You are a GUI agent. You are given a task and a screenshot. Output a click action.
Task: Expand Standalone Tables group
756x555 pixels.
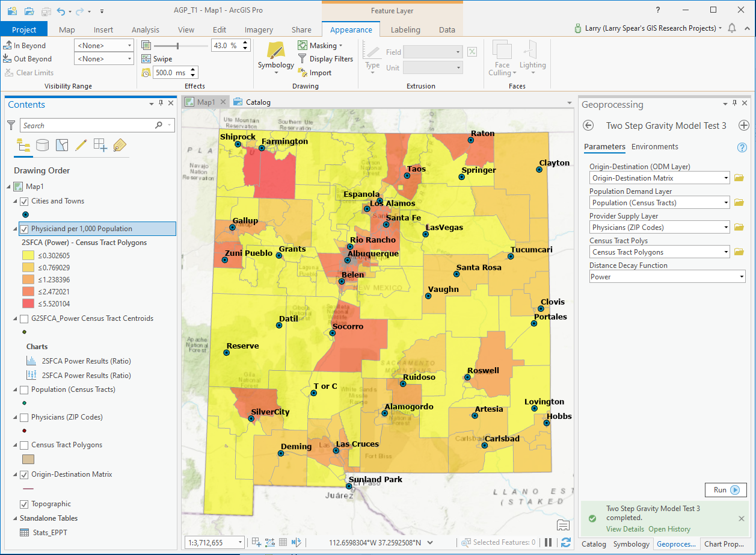tap(14, 518)
